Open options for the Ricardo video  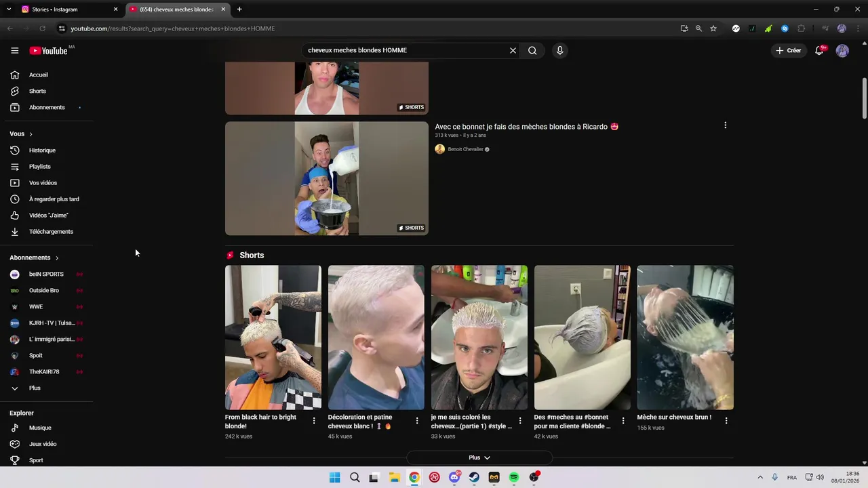click(x=725, y=125)
